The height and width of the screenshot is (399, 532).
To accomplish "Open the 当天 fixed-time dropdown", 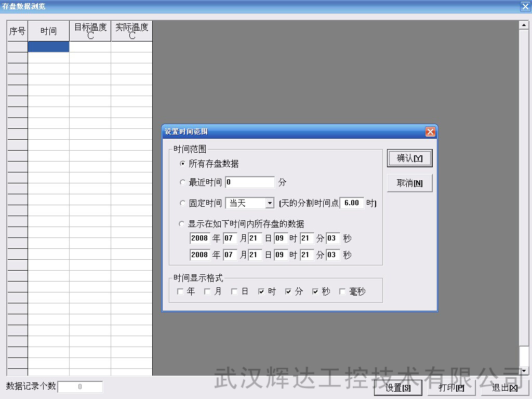I will (x=269, y=203).
